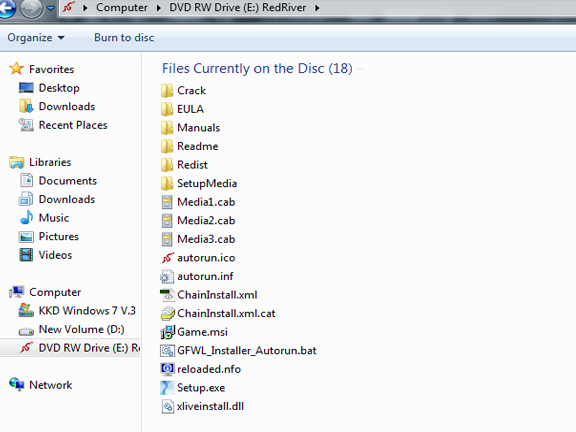Click the autorun.ico red icon file
Viewport: 576px width, 432px height.
pyautogui.click(x=167, y=258)
